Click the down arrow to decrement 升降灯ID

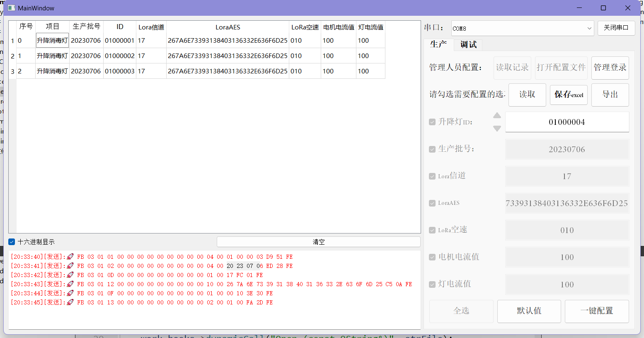point(497,129)
